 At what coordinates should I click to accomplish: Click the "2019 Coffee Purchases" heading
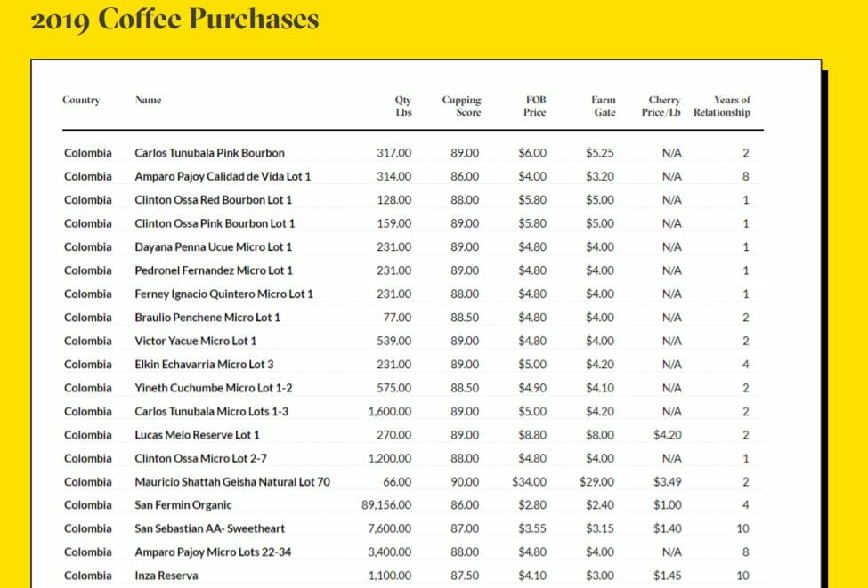pos(174,19)
